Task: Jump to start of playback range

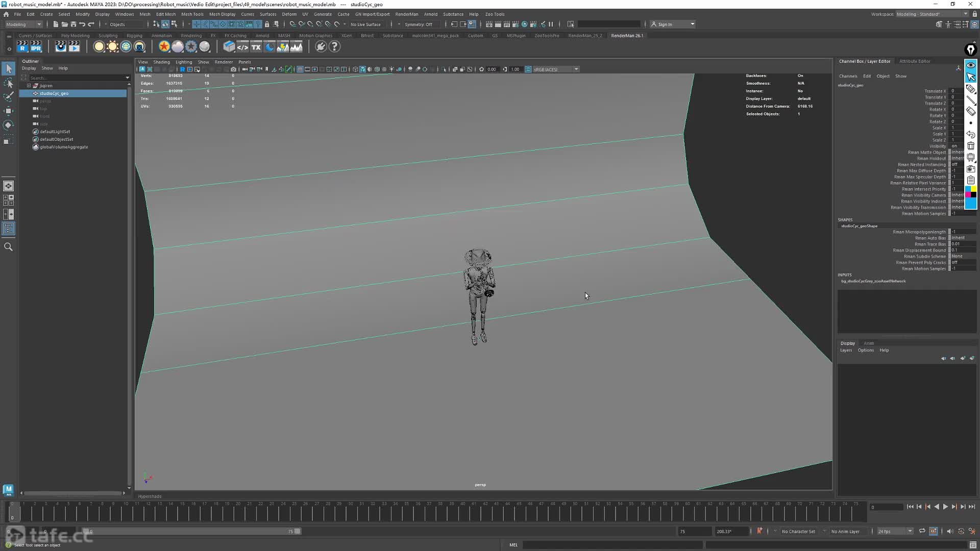Action: click(910, 507)
